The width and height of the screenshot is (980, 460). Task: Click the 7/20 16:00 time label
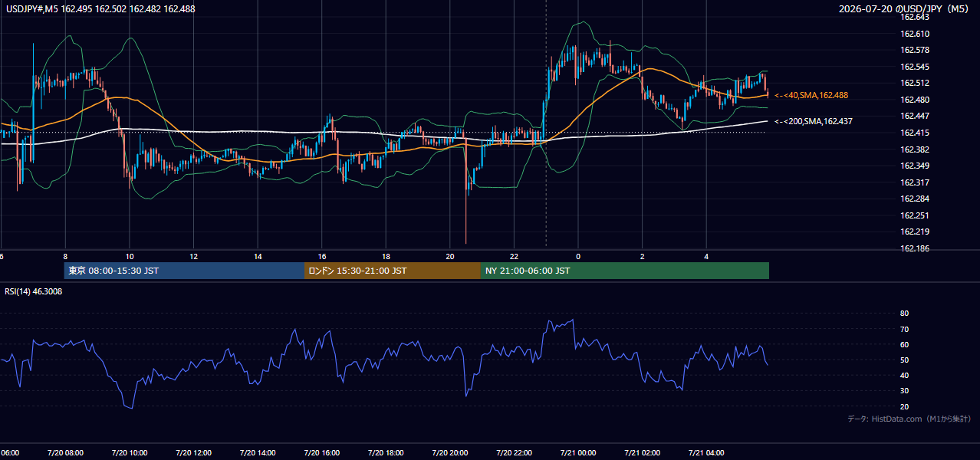point(321,453)
